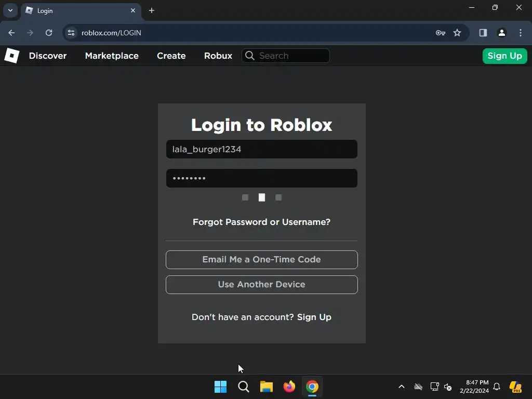532x399 pixels.
Task: Go back using browser back arrow
Action: tap(11, 33)
